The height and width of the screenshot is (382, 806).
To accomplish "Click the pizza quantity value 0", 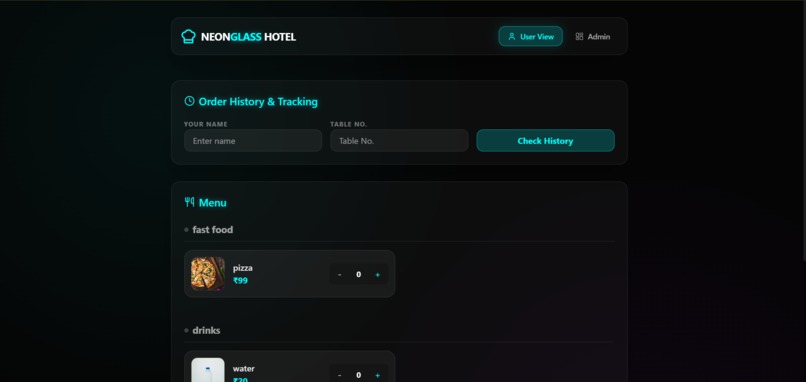I will [358, 275].
